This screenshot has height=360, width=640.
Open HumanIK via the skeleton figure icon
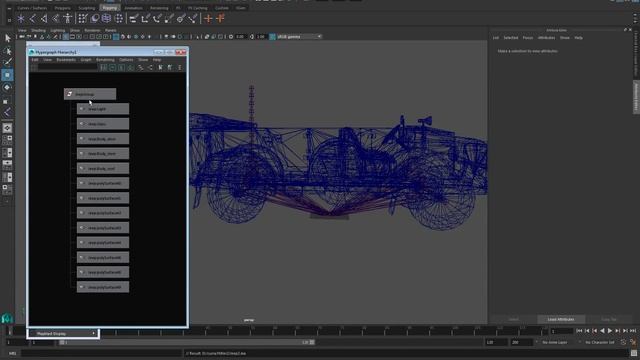tap(68, 18)
